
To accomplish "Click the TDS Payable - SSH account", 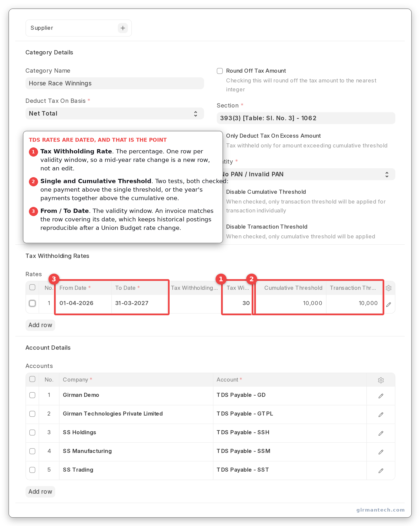I will [290, 433].
